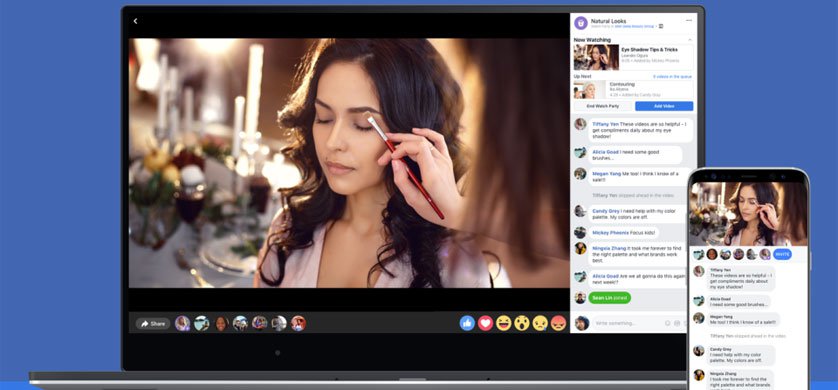
Task: Open the more options menu beside Natural Looks
Action: (689, 20)
